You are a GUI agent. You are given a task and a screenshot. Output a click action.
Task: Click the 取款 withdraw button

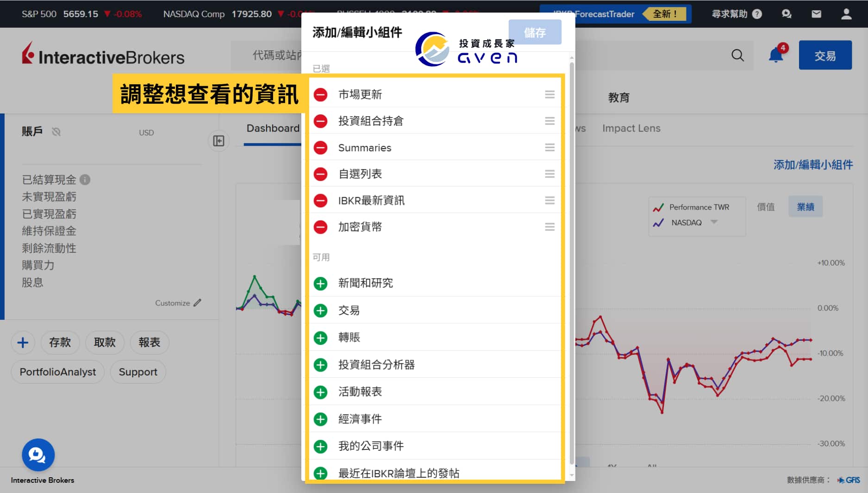pos(105,343)
